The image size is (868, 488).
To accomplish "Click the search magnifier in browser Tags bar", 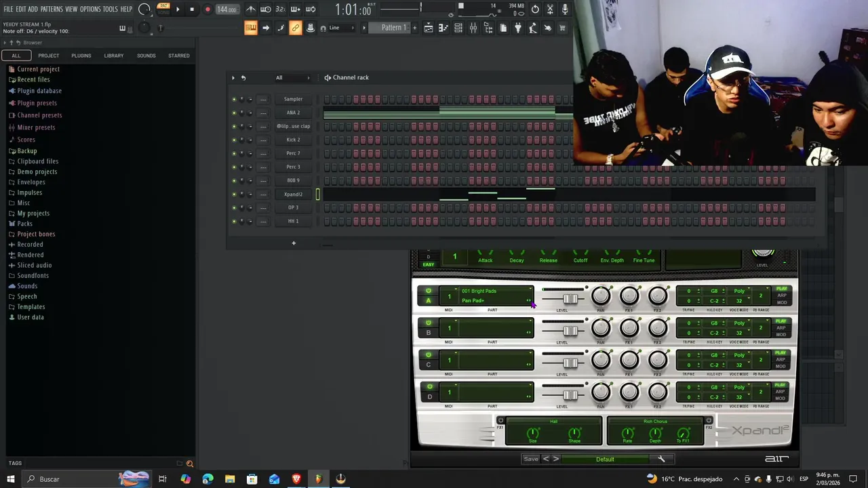I will click(x=190, y=464).
